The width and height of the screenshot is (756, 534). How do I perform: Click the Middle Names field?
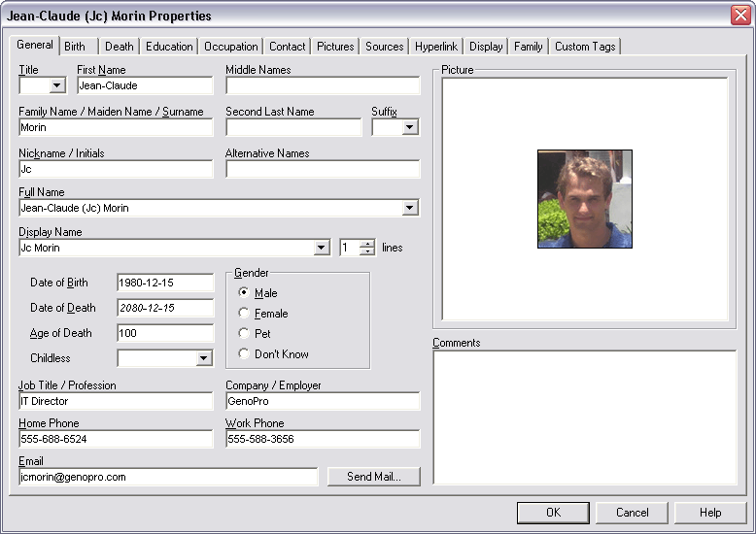pyautogui.click(x=323, y=85)
